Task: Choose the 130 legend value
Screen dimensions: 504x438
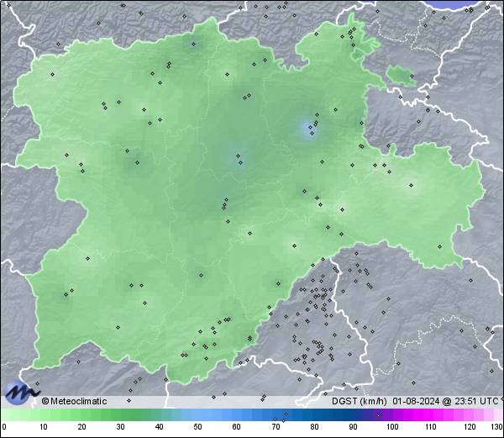Action: coord(497,427)
